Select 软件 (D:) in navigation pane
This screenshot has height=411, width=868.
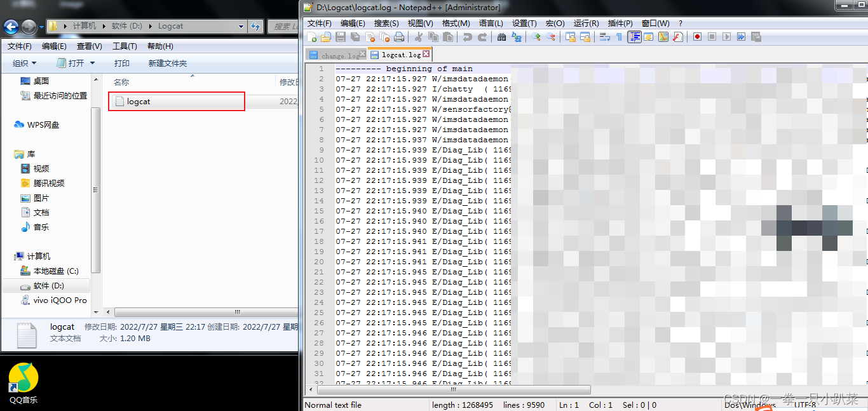[x=49, y=286]
